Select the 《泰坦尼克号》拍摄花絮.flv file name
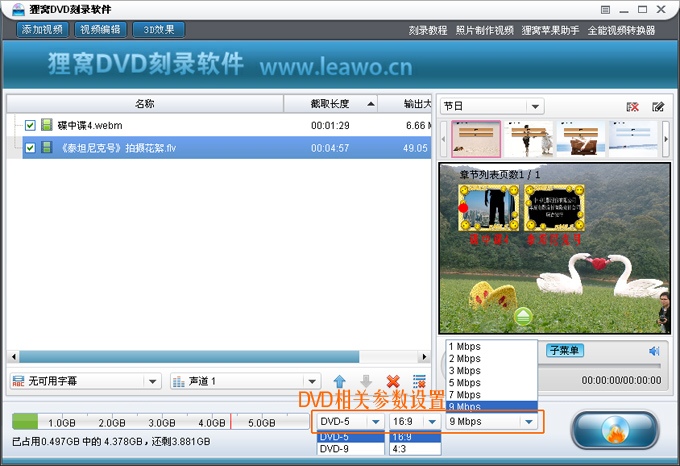Viewport: 680px width, 466px height. [x=117, y=148]
